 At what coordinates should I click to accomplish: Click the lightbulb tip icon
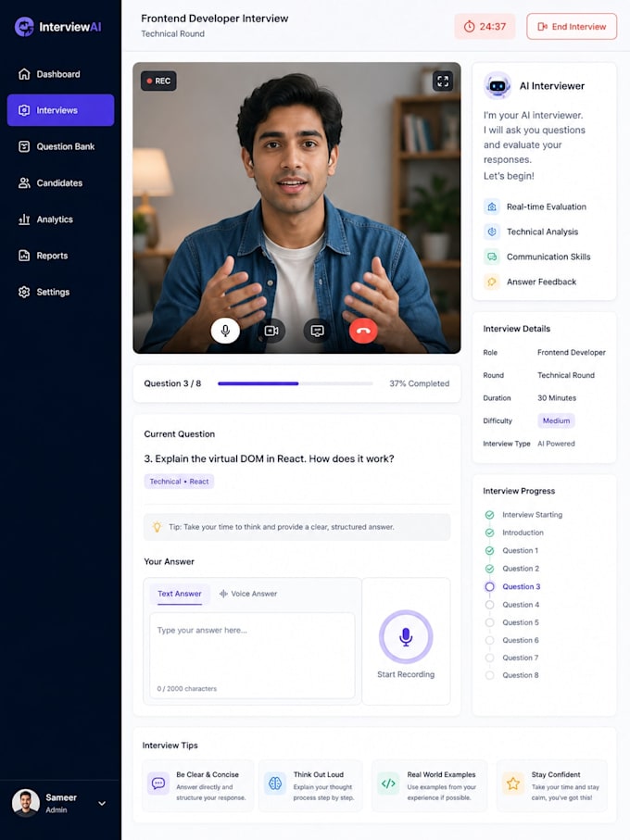[157, 527]
